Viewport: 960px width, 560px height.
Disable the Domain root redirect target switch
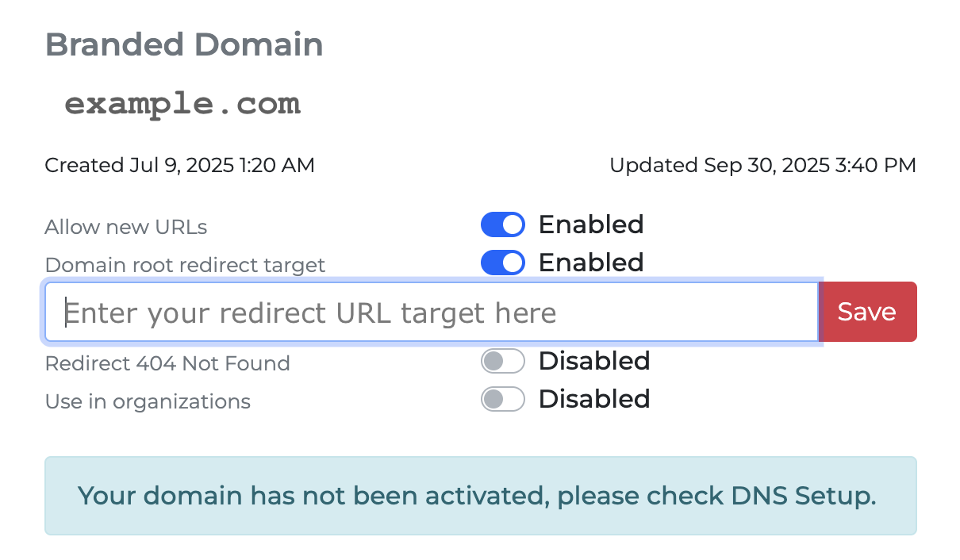tap(502, 263)
